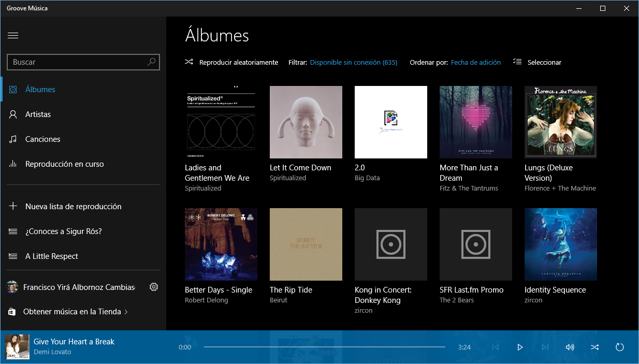Click the now playing Demi Lovato thumbnail

coord(17,347)
